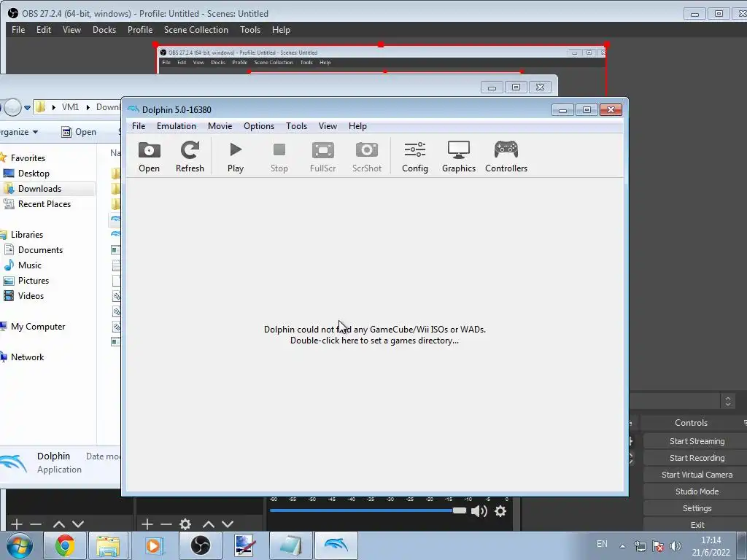
Task: Move source down with sources down arrow
Action: [x=228, y=524]
